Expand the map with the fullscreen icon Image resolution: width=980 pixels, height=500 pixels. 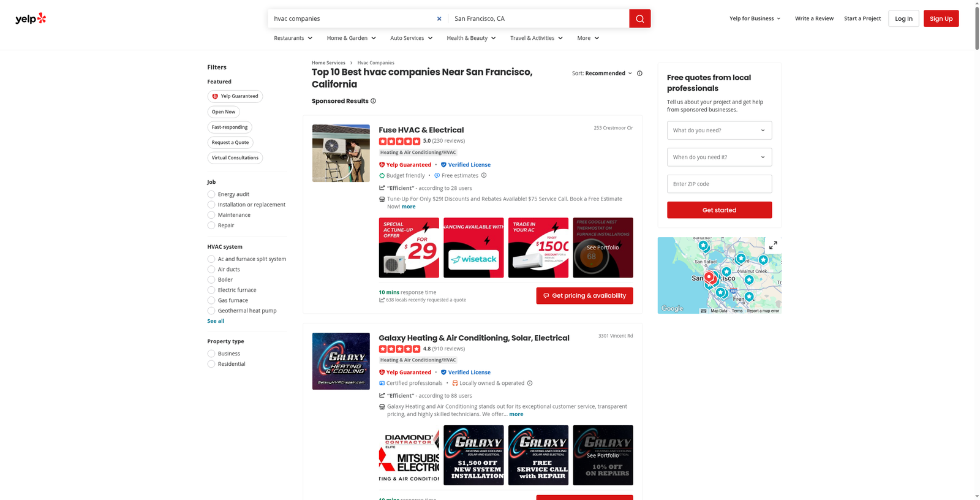773,245
